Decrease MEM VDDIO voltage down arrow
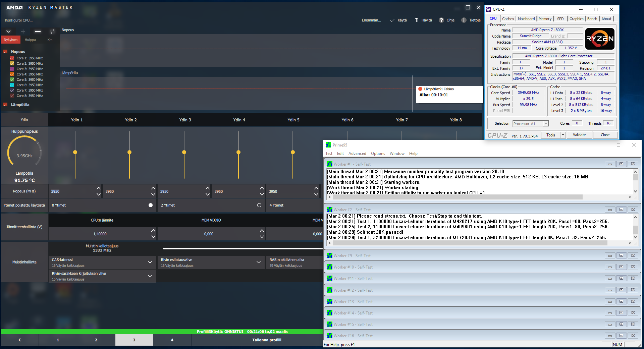The image size is (644, 349). (x=262, y=237)
